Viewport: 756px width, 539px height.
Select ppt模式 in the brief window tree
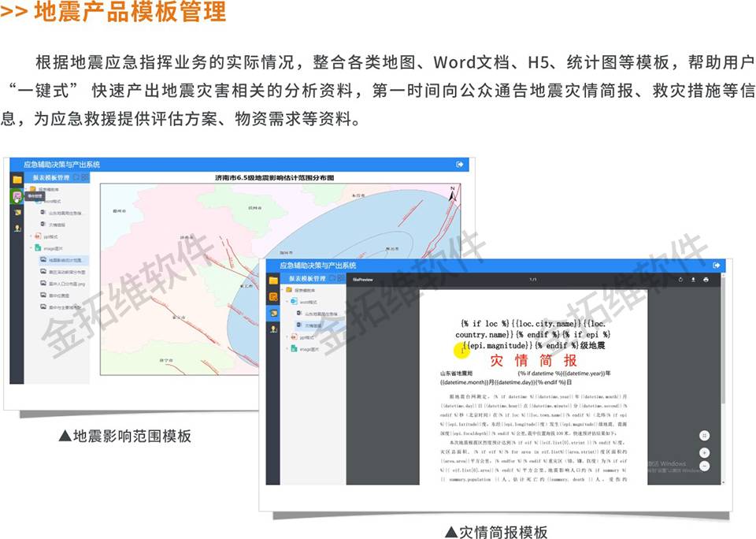[x=302, y=337]
